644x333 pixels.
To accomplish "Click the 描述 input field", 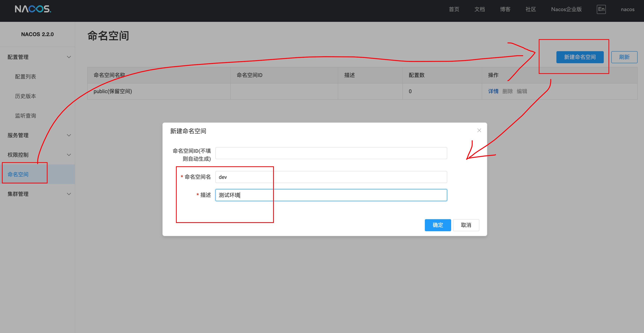I will point(331,195).
